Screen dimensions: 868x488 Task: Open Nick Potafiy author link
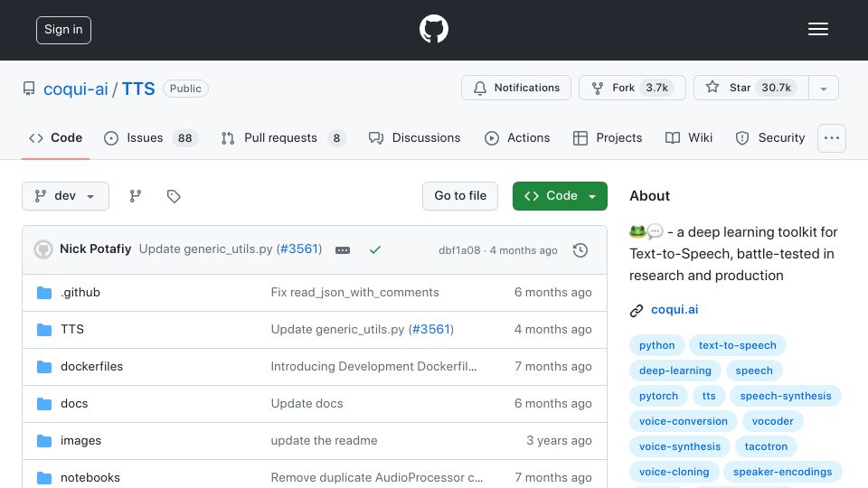pyautogui.click(x=95, y=249)
